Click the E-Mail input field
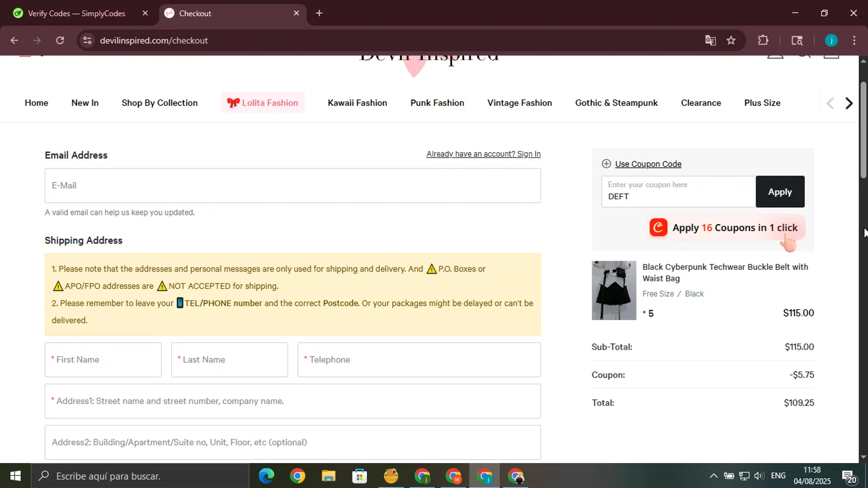The width and height of the screenshot is (868, 488). click(x=293, y=186)
